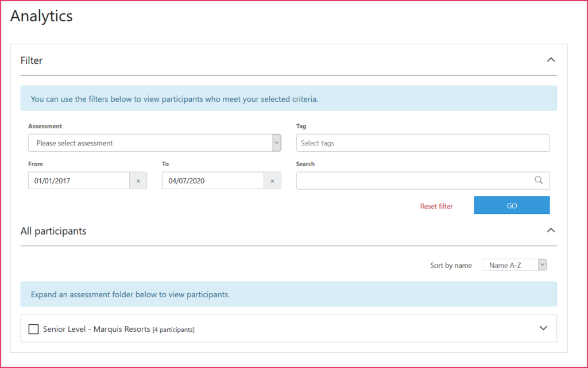The width and height of the screenshot is (588, 368).
Task: Clear the From date with its x button
Action: (x=138, y=181)
